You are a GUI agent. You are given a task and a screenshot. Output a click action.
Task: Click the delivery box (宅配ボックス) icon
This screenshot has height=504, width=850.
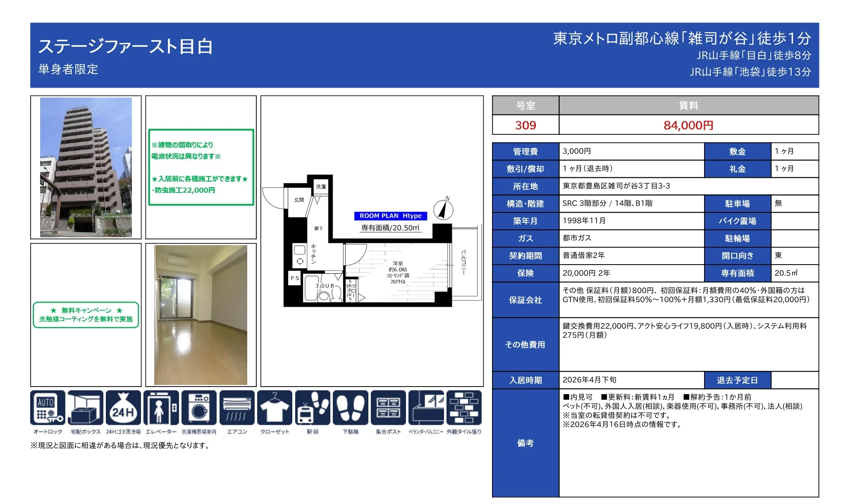coord(86,408)
